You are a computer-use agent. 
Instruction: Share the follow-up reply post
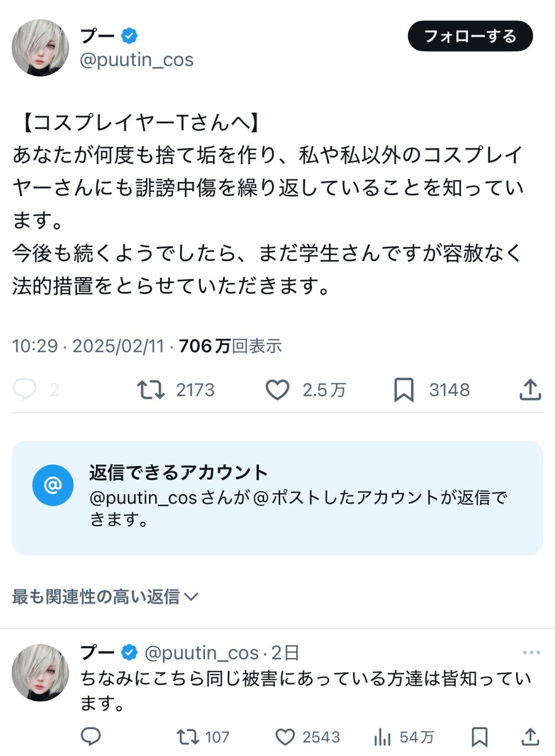coord(530,737)
